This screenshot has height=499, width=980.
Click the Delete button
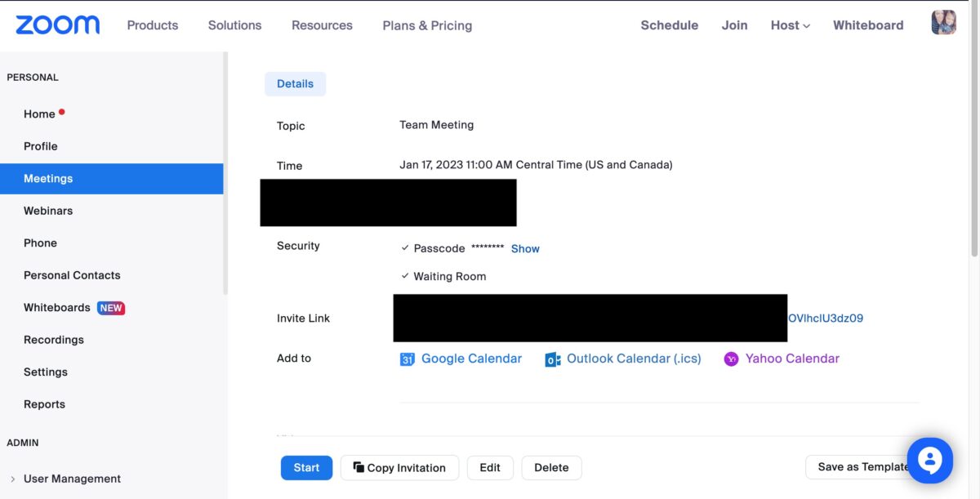pyautogui.click(x=551, y=468)
